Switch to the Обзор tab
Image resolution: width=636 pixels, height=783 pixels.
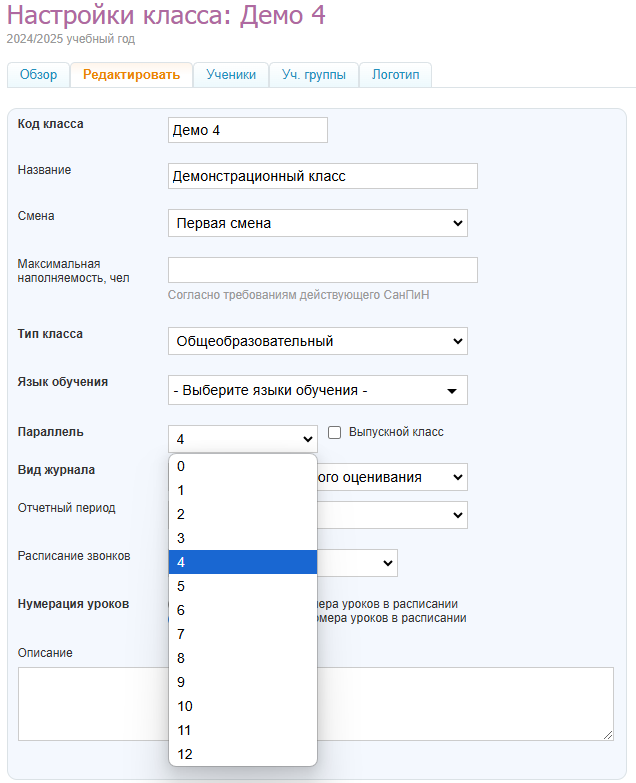(39, 75)
